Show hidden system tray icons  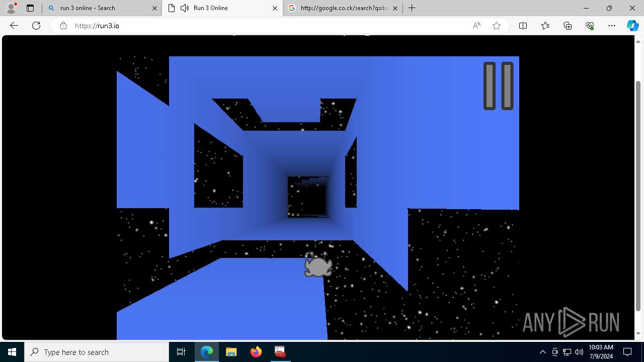point(542,352)
